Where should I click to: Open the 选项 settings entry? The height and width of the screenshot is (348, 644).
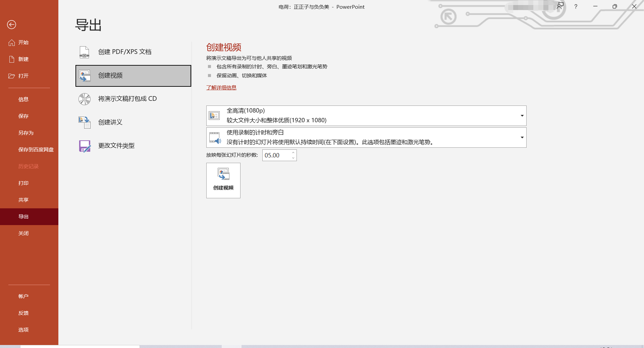tap(23, 330)
